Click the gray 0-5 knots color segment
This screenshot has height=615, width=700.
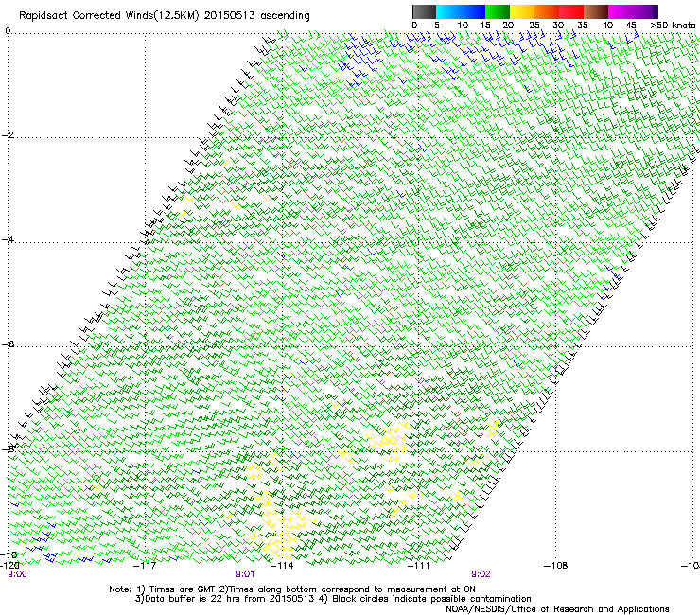424,11
